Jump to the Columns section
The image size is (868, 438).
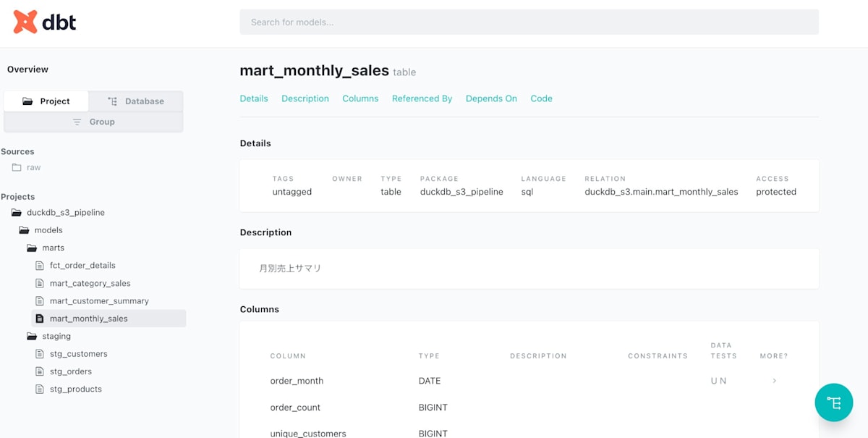tap(360, 98)
